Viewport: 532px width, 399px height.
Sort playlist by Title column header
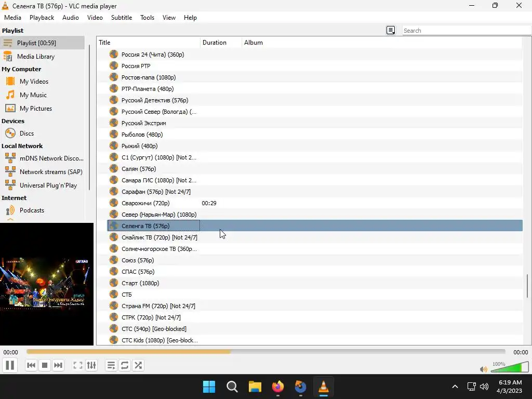coord(149,43)
